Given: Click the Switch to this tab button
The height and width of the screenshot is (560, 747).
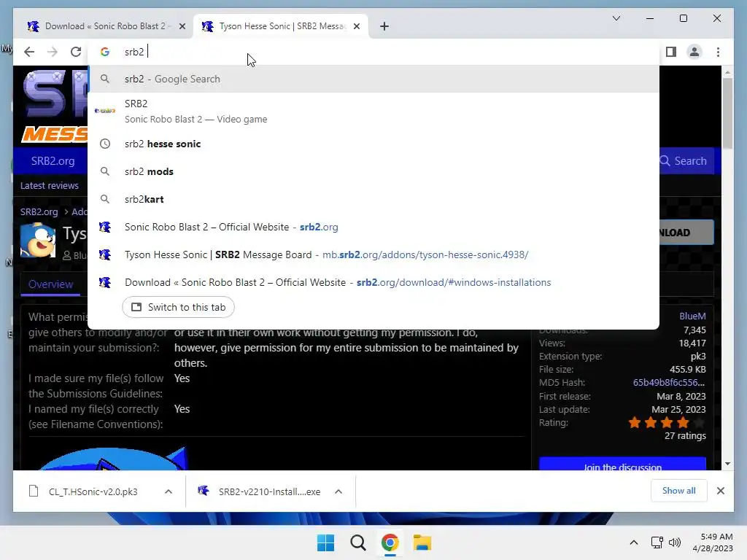Looking at the screenshot, I should pyautogui.click(x=178, y=307).
